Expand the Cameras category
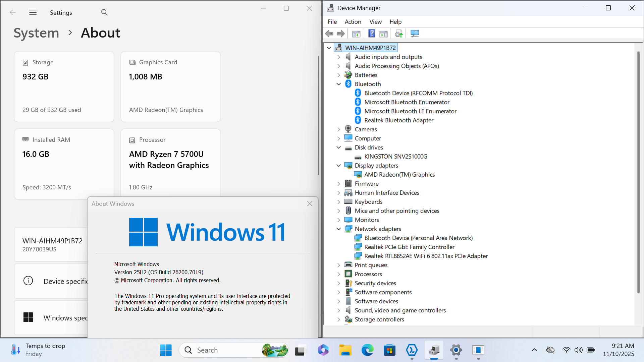Viewport: 644px width, 362px height. 338,129
